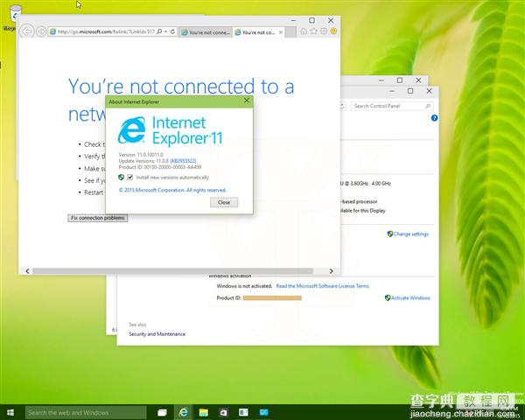Open Favorites star in IE toolbar

314,31
